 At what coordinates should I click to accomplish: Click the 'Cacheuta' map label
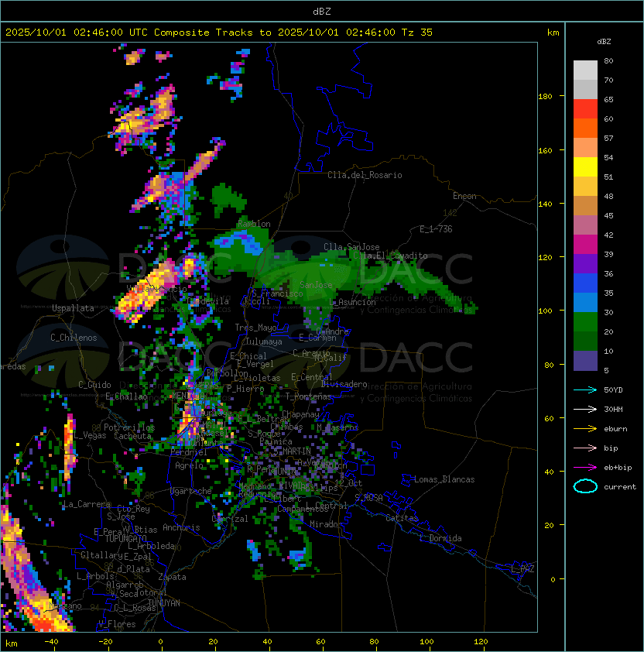click(x=132, y=436)
